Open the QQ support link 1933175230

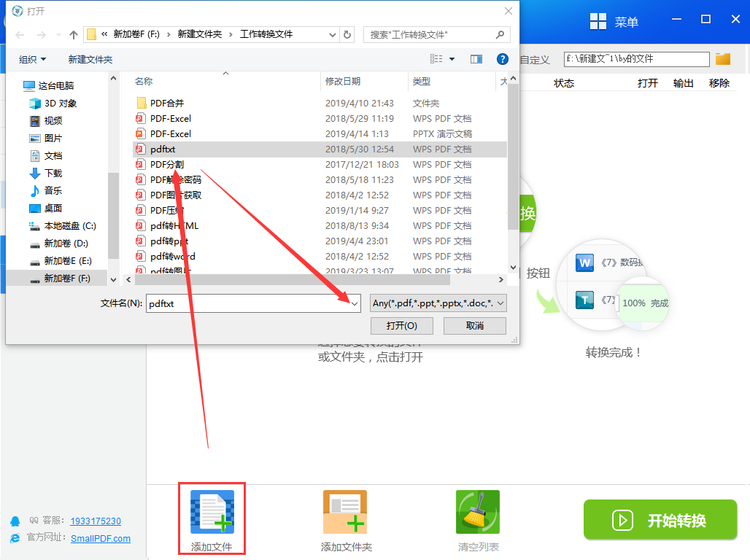96,521
